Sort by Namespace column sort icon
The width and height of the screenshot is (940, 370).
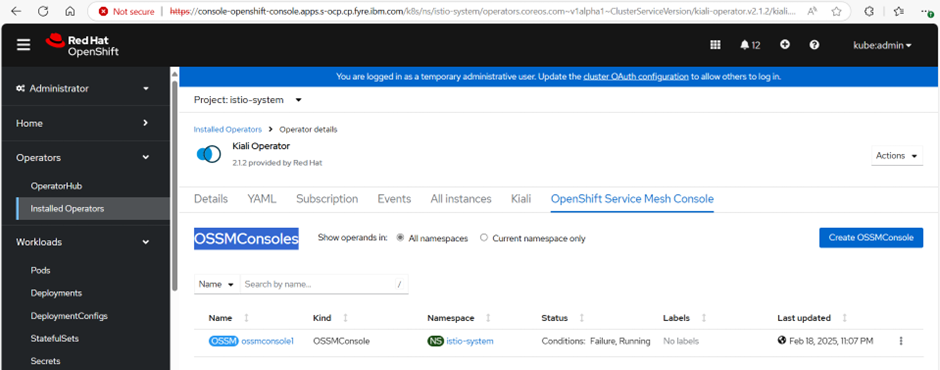(x=488, y=318)
